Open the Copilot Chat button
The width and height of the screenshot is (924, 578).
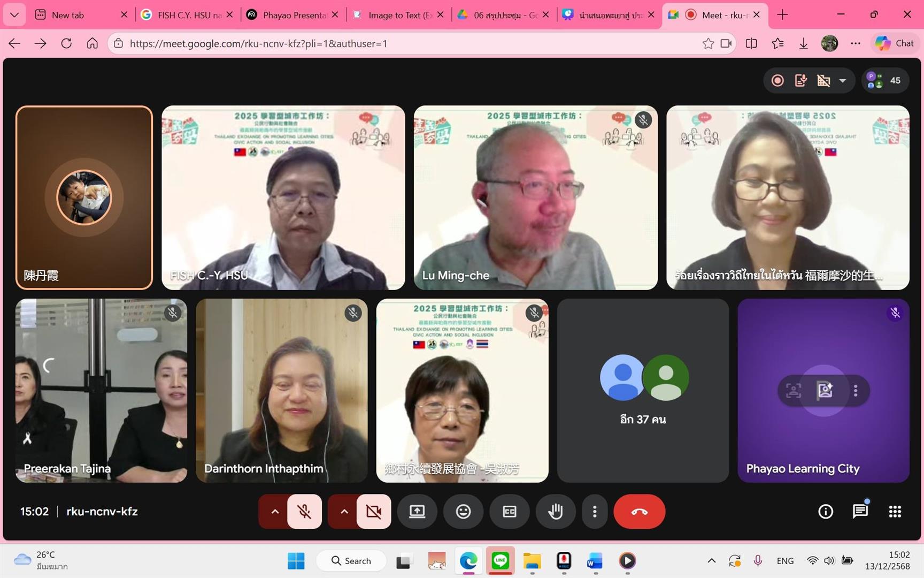pyautogui.click(x=895, y=43)
